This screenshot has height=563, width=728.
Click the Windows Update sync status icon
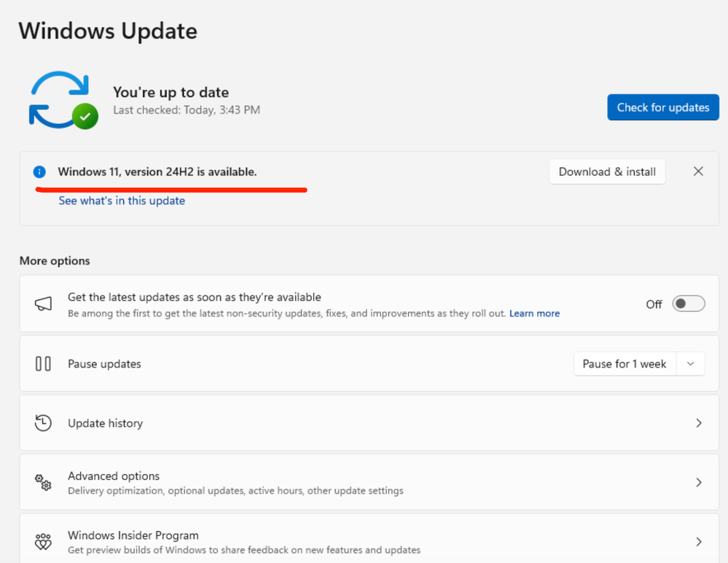(63, 100)
